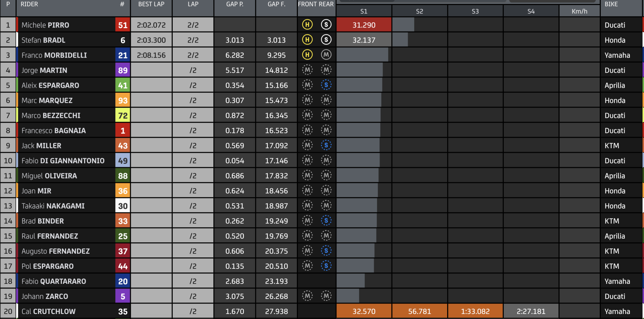Click Binder's rear soft tyre icon
The height and width of the screenshot is (319, 644).
click(x=326, y=221)
